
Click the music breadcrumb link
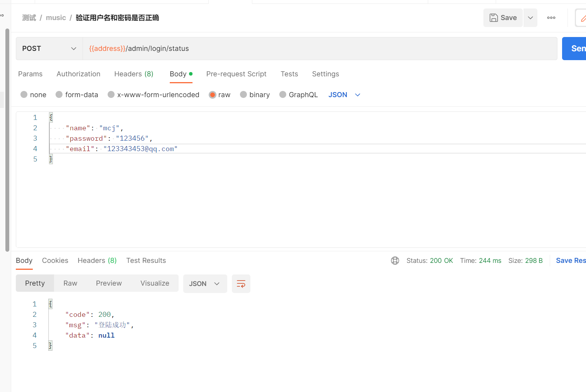pyautogui.click(x=56, y=18)
